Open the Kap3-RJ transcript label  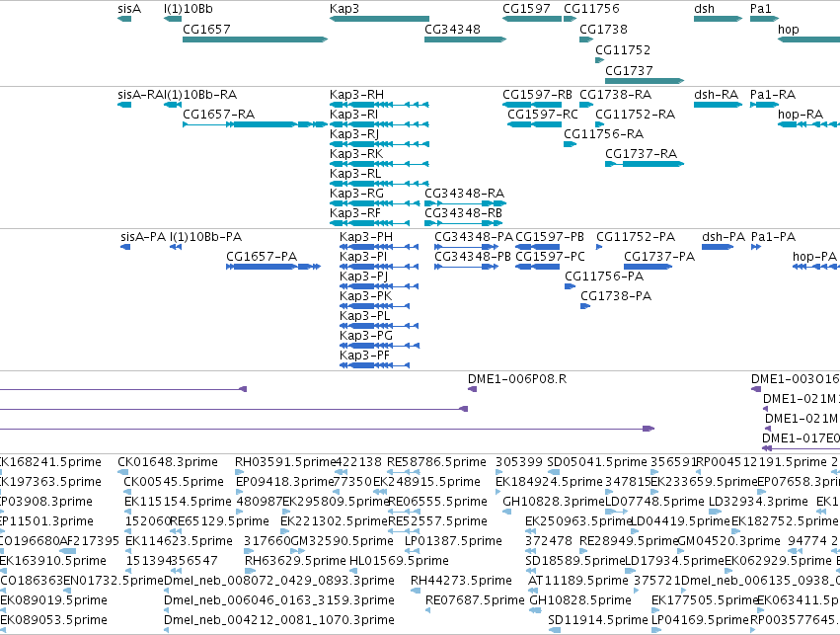point(354,134)
